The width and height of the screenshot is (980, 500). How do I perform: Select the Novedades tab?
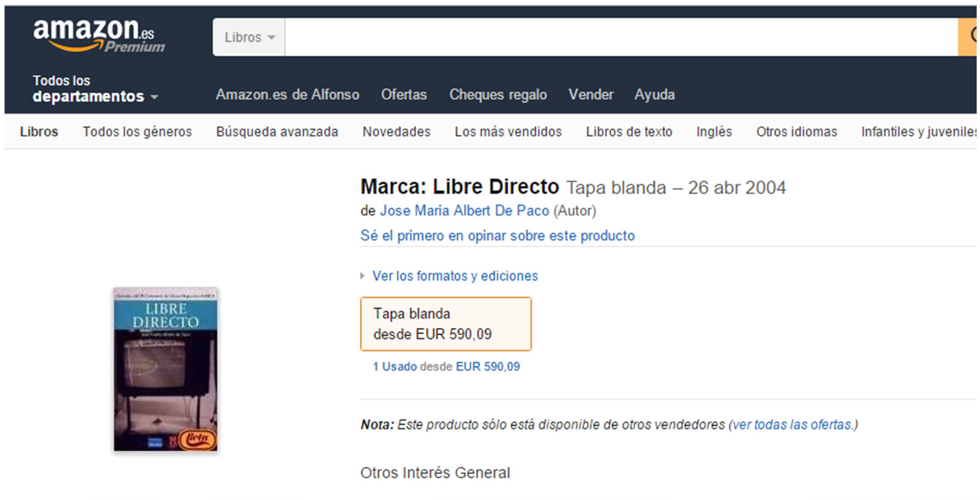click(x=396, y=132)
